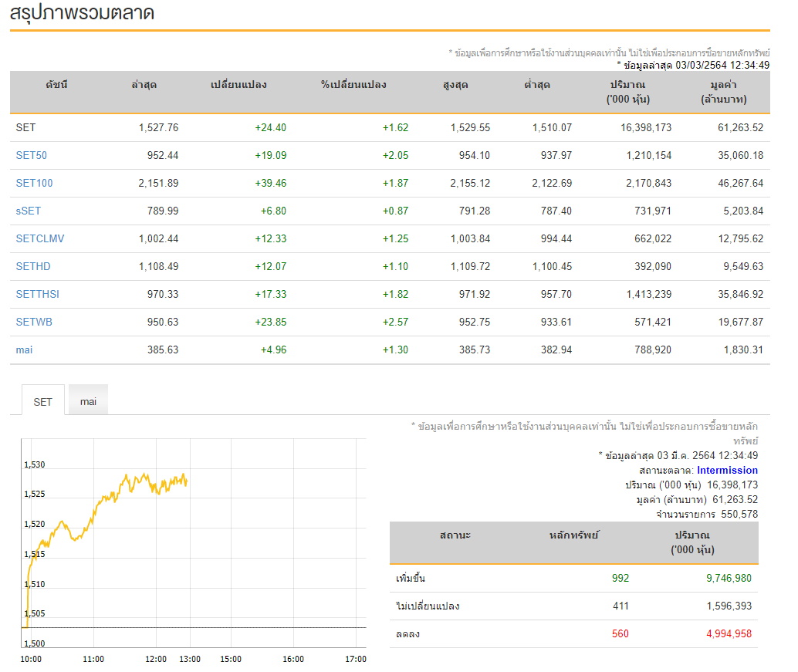Click the 11:00 chart axis label
This screenshot has width=798, height=672.
point(93,659)
